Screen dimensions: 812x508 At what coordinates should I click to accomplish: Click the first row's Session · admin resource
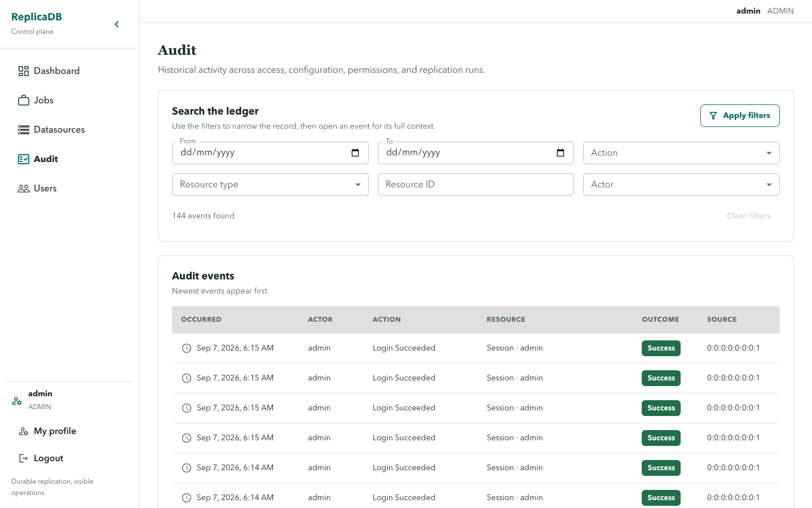click(515, 348)
